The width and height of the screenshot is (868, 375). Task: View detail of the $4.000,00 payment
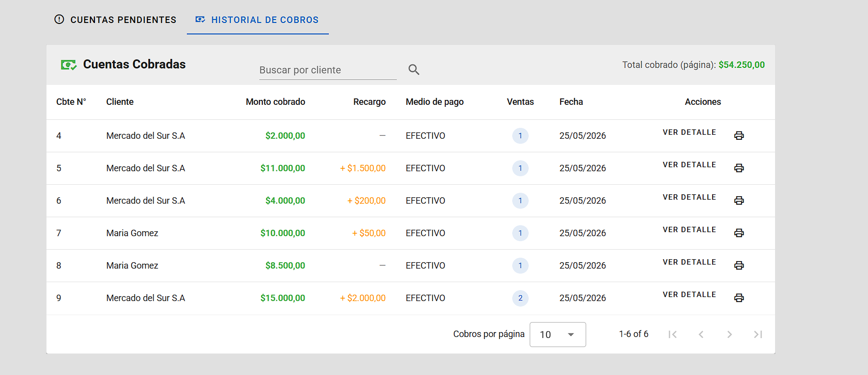tap(689, 197)
